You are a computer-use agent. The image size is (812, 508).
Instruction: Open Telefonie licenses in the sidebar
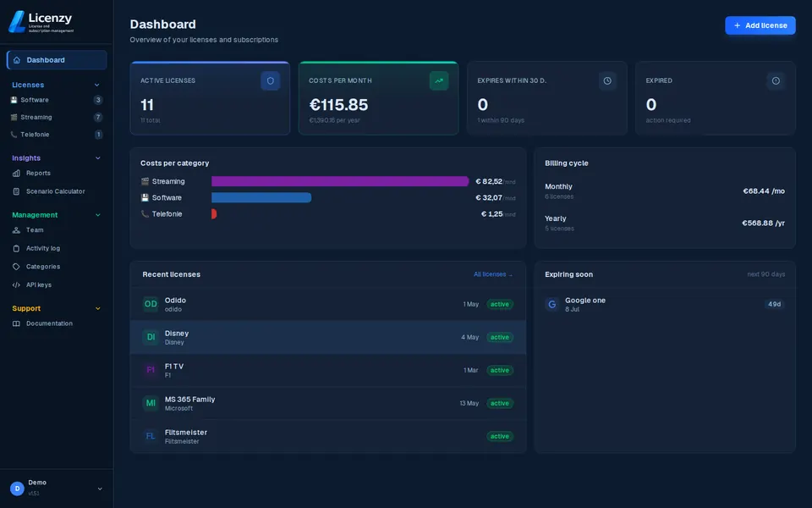(57, 135)
